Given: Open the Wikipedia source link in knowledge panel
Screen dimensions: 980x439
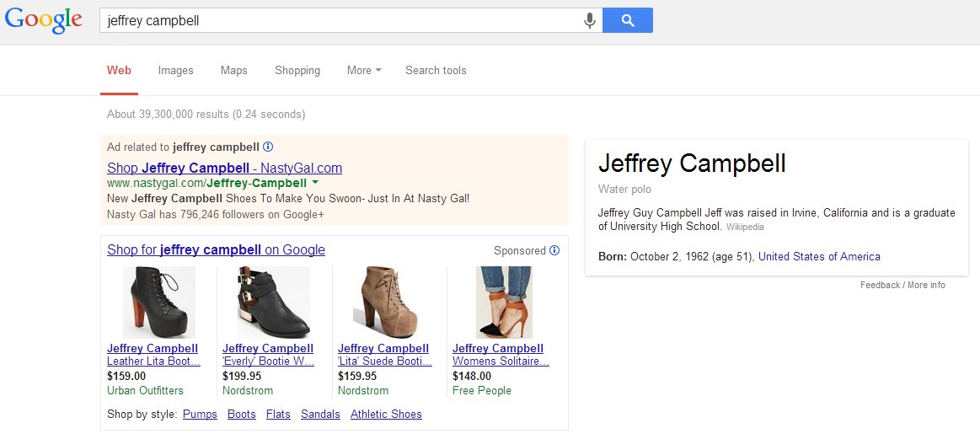Looking at the screenshot, I should [x=745, y=227].
